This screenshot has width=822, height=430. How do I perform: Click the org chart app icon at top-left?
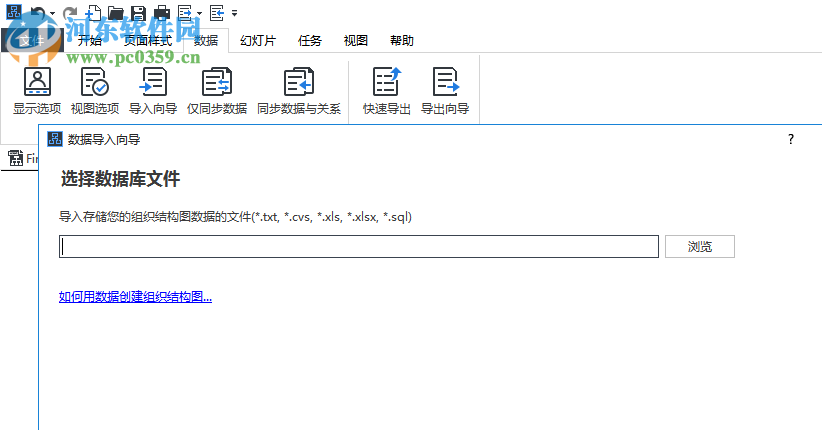tap(14, 12)
